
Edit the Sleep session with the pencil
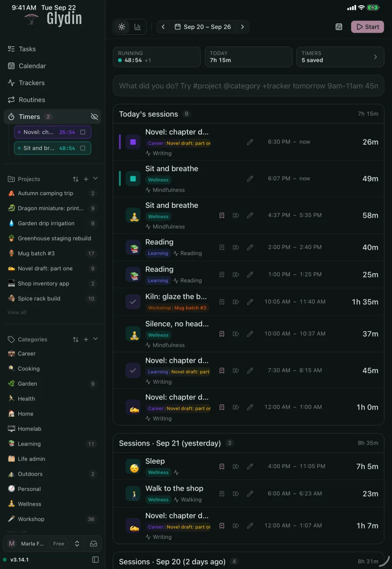250,466
